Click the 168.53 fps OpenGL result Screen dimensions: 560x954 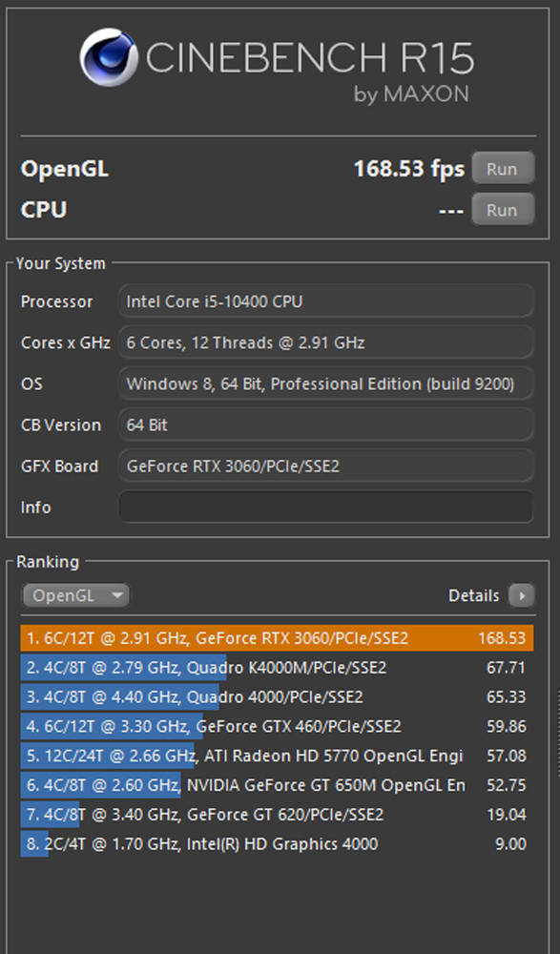click(x=409, y=169)
